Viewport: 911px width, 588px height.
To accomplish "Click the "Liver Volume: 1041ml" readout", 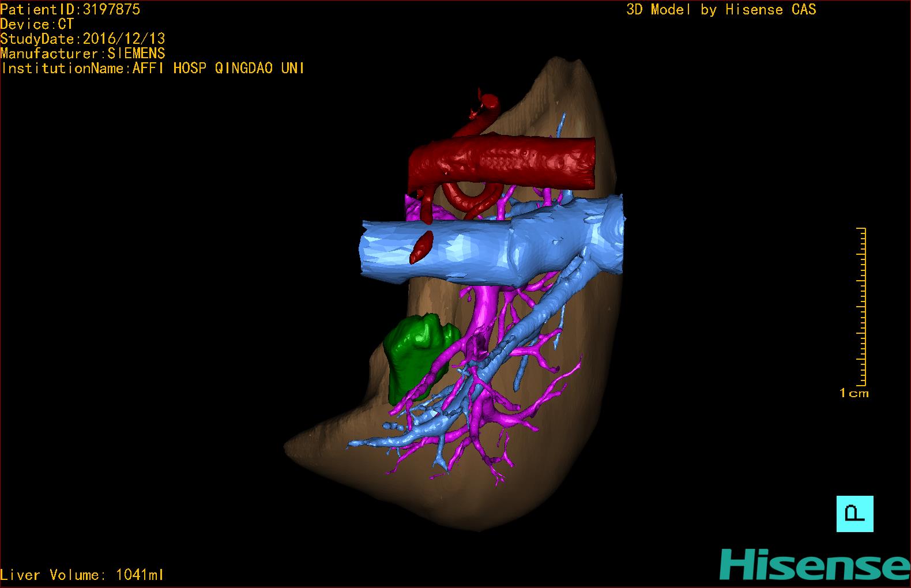I will [x=82, y=575].
